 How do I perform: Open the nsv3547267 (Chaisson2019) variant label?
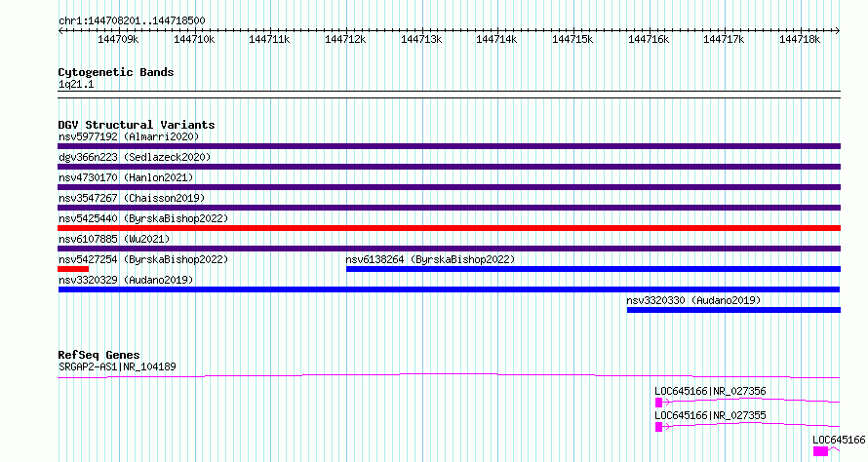pyautogui.click(x=132, y=198)
